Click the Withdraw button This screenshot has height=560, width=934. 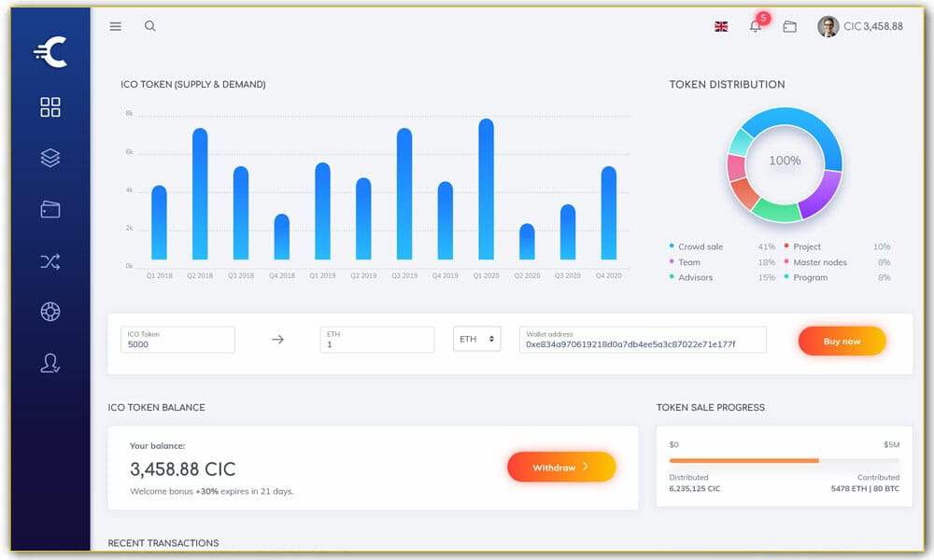(560, 467)
